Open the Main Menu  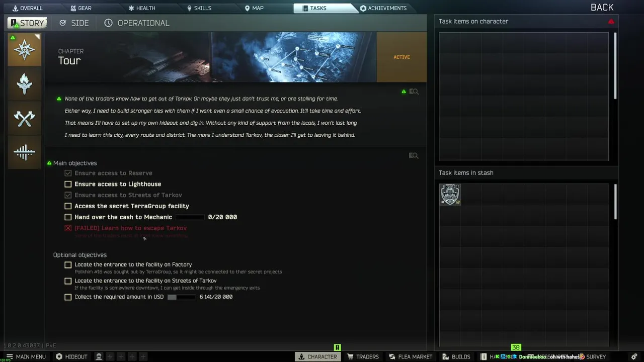click(26, 356)
